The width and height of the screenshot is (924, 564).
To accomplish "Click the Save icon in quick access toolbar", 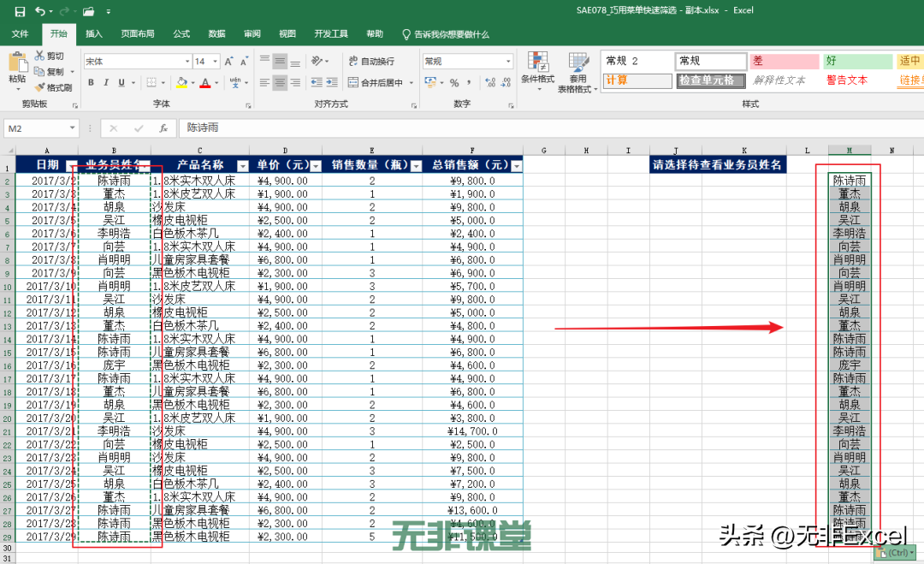I will pos(20,11).
